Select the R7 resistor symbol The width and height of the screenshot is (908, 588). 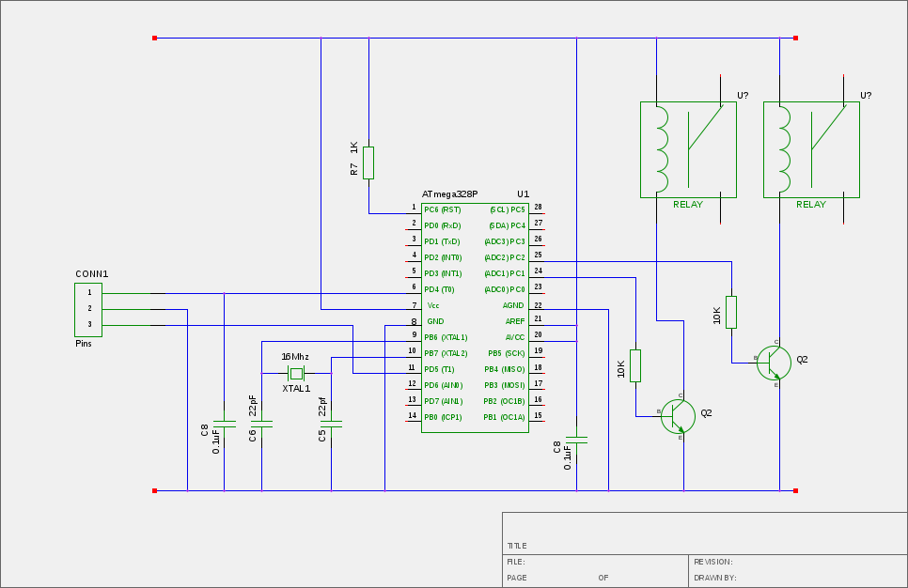368,162
